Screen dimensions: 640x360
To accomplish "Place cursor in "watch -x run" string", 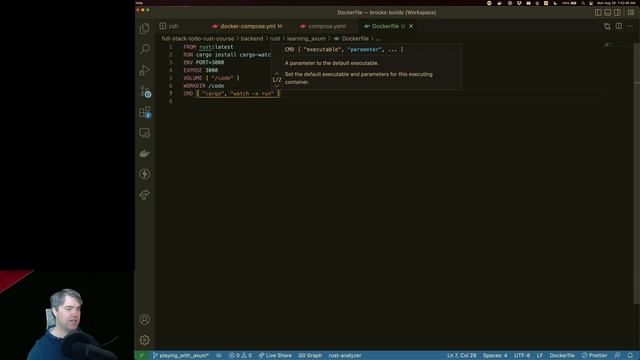I will [252, 93].
